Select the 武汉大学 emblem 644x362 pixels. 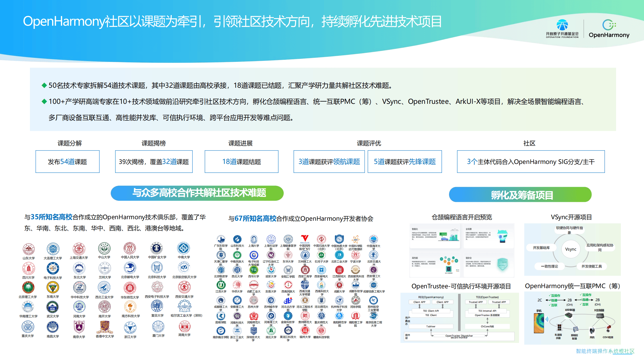(x=53, y=307)
